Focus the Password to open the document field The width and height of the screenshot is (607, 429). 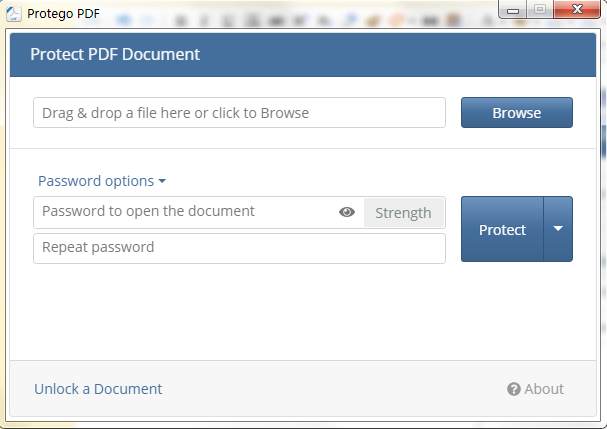185,212
